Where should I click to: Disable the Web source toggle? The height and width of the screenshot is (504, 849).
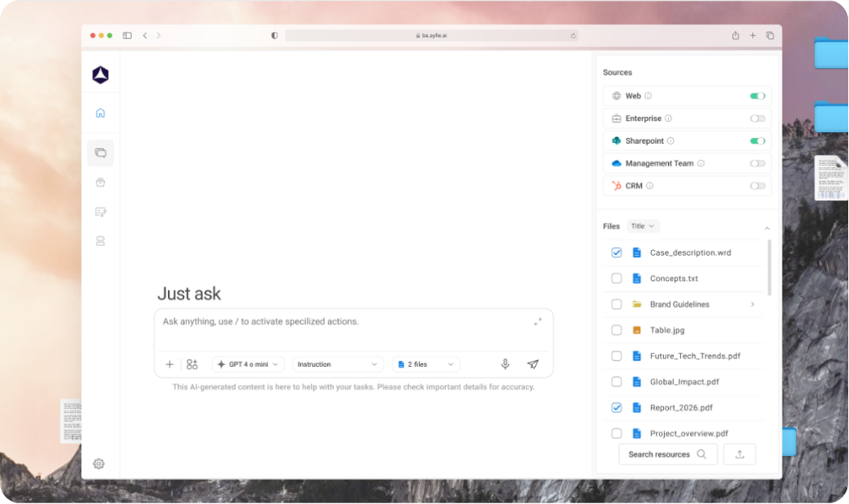pos(757,96)
